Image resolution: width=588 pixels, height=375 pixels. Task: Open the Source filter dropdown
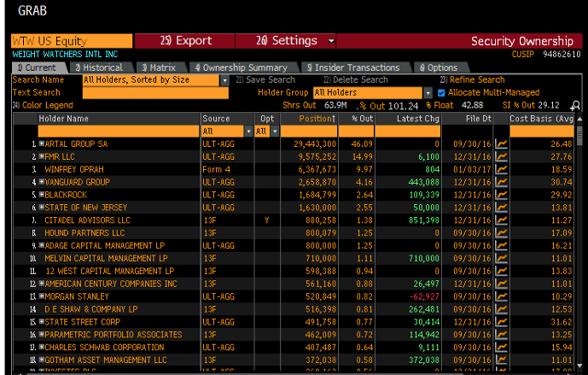[x=248, y=131]
